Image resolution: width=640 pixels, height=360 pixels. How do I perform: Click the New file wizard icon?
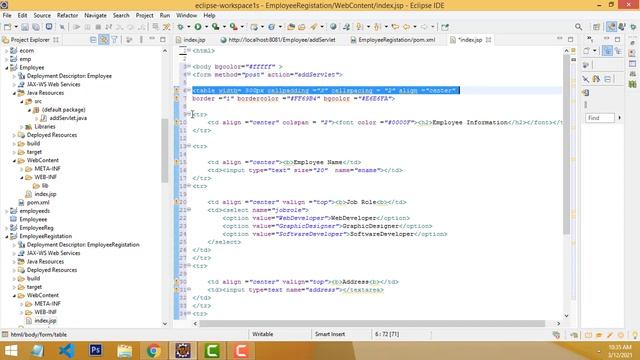(x=8, y=27)
